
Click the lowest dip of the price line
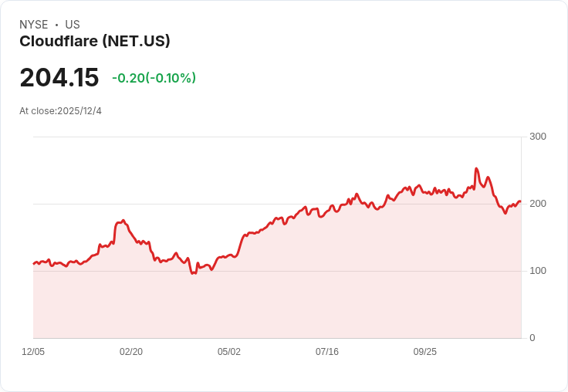[192, 273]
